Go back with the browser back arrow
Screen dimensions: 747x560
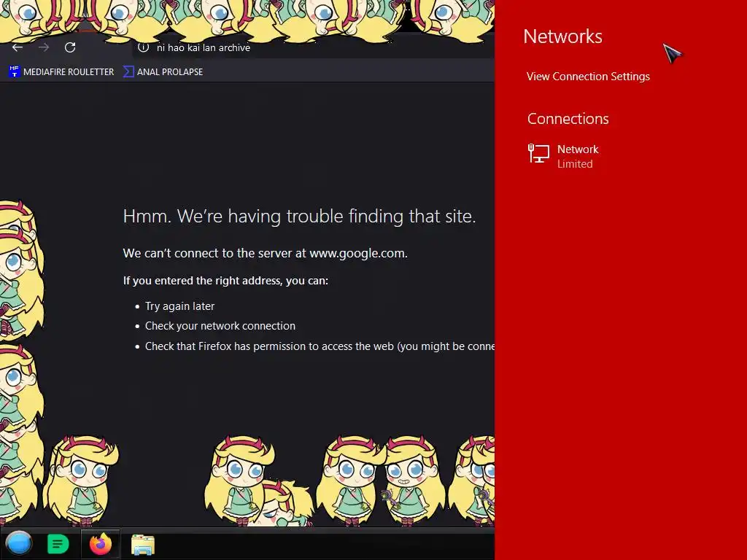(18, 47)
